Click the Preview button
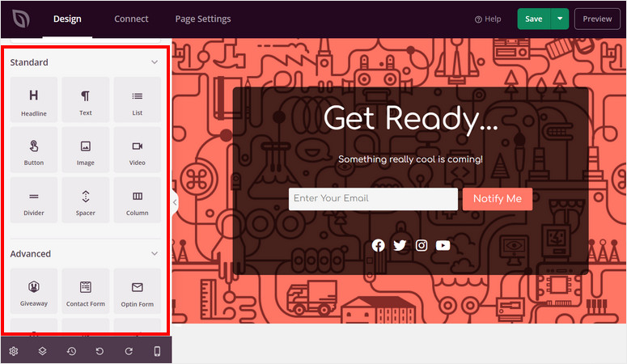627x364 pixels. [x=597, y=19]
